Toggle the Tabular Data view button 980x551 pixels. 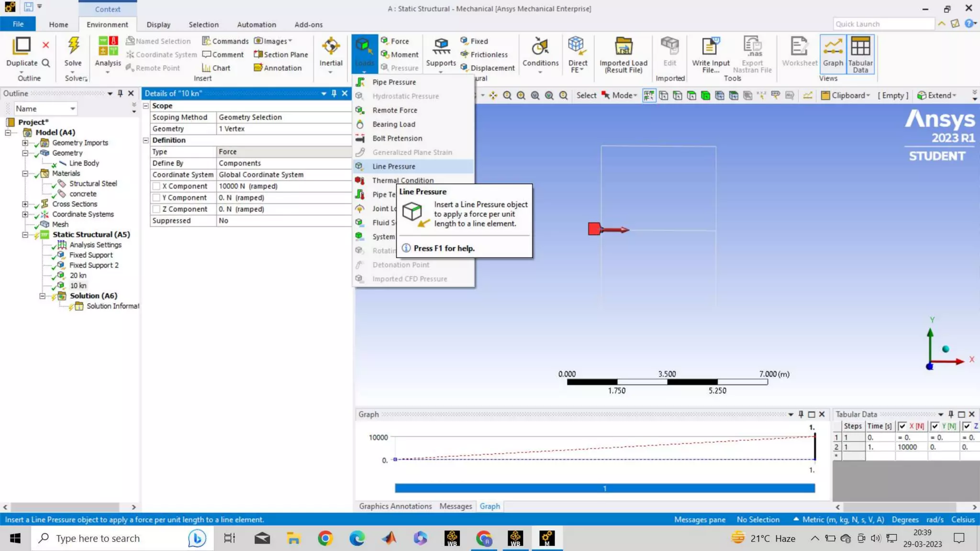click(x=860, y=54)
